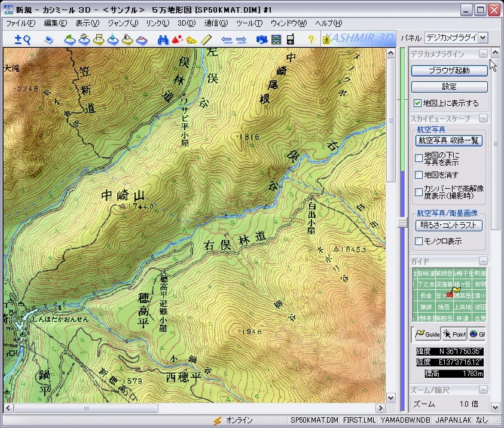Toggle the 地図を消す checkbox
Image resolution: width=504 pixels, height=428 pixels.
419,175
